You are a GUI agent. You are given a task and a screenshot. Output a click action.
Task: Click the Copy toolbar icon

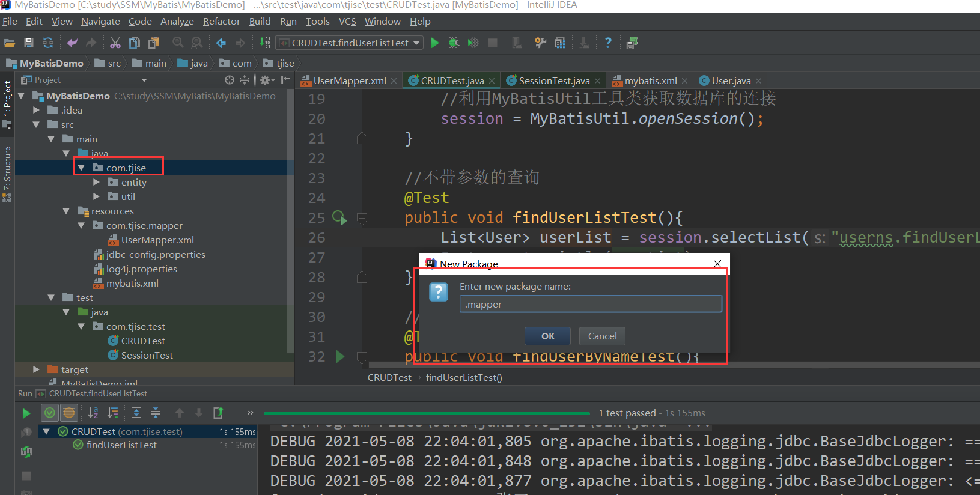(x=135, y=43)
